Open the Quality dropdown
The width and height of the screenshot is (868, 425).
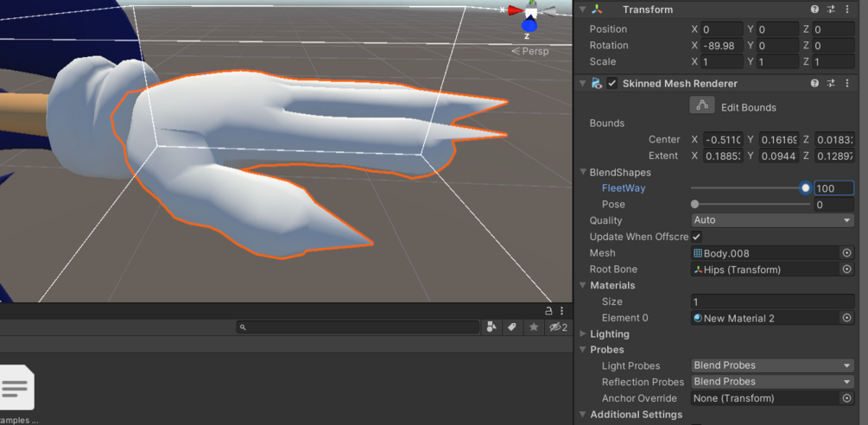(772, 220)
